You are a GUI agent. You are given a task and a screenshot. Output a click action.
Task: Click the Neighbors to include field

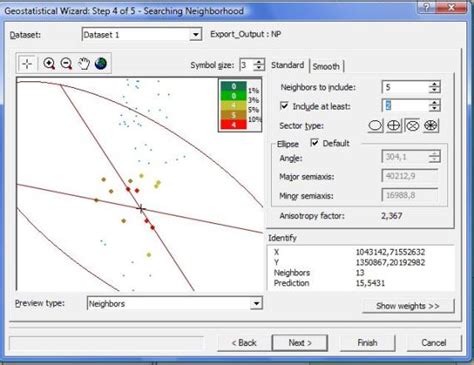405,87
